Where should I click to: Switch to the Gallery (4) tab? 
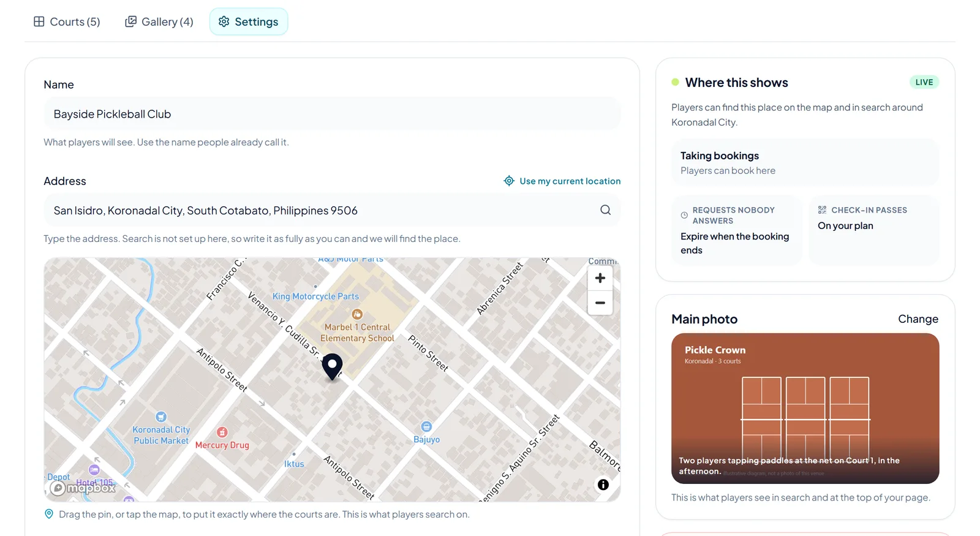pyautogui.click(x=159, y=21)
